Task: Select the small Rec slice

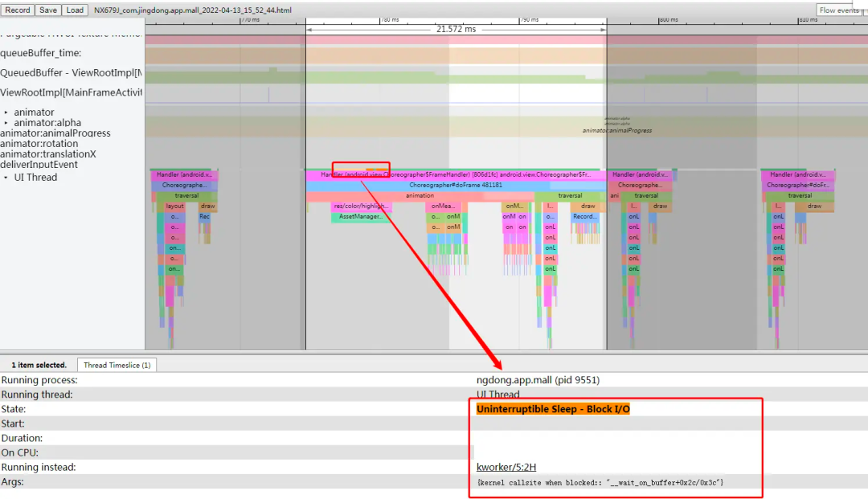Action: (204, 216)
